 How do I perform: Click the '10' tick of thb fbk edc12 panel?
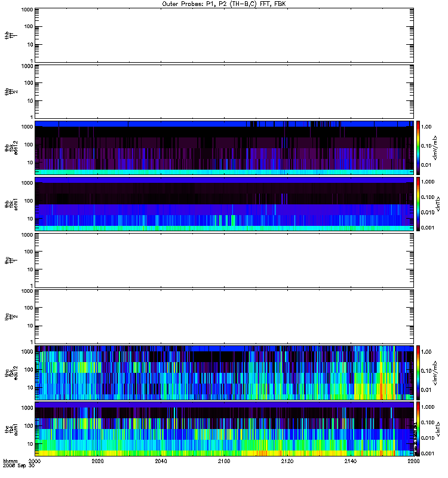(x=30, y=163)
